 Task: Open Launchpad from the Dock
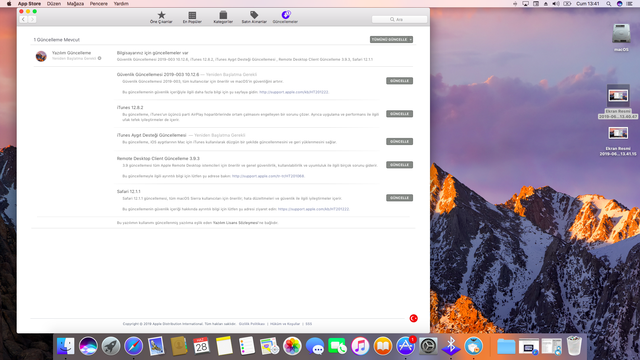click(x=111, y=346)
